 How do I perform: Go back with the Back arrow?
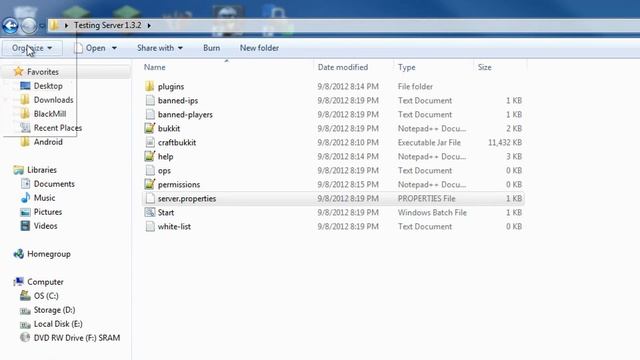point(10,25)
